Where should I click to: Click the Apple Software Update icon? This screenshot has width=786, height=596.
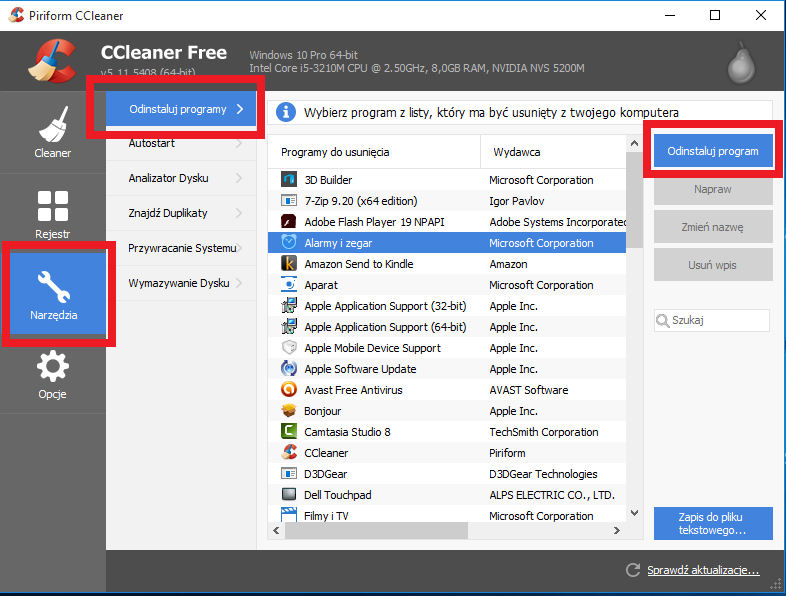tap(289, 368)
